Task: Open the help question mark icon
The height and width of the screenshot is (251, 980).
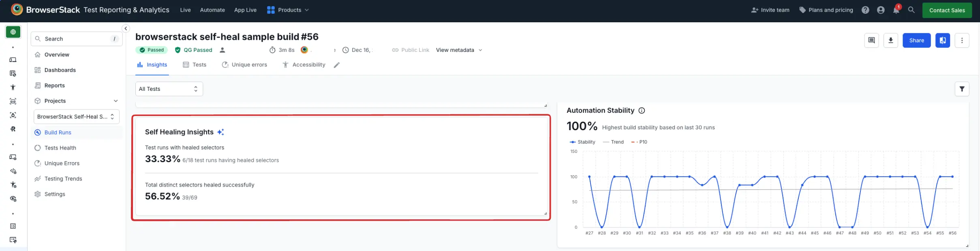Action: coord(865,10)
